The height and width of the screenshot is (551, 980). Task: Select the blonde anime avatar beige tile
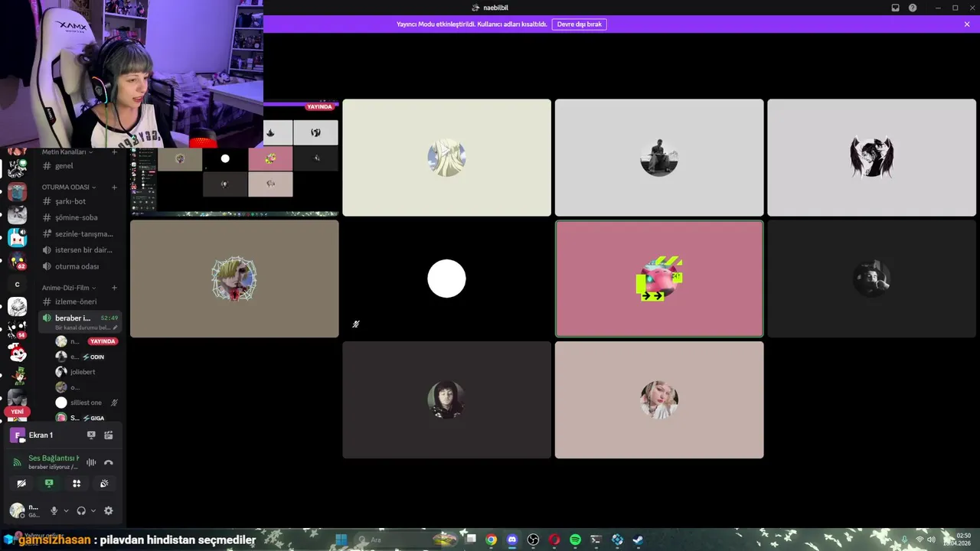click(446, 158)
